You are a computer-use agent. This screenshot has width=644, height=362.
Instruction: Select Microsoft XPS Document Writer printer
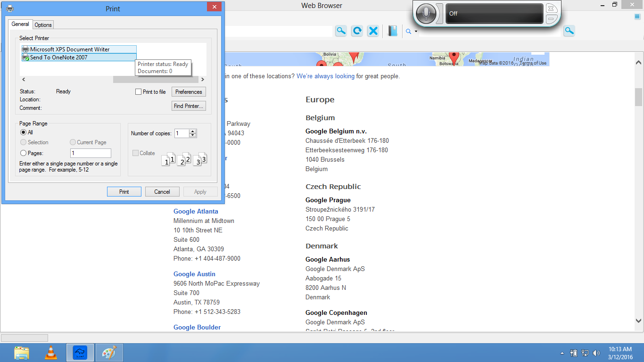pyautogui.click(x=70, y=49)
